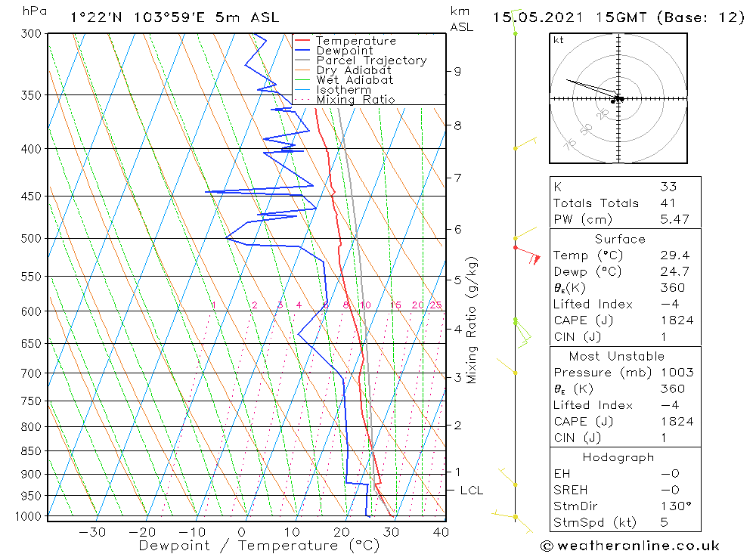Click the −30 temperature axis tick

click(92, 532)
